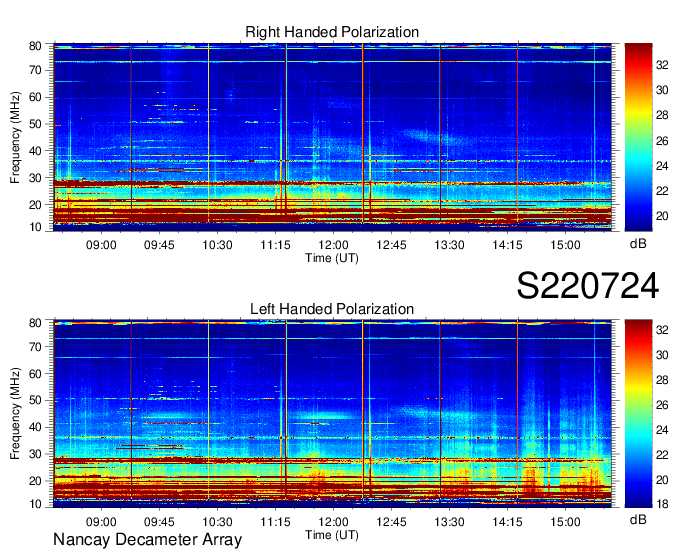Viewport: 680px width, 552px height.
Task: Click the "dB" label of the Left Handed color bar
Action: pos(638,519)
